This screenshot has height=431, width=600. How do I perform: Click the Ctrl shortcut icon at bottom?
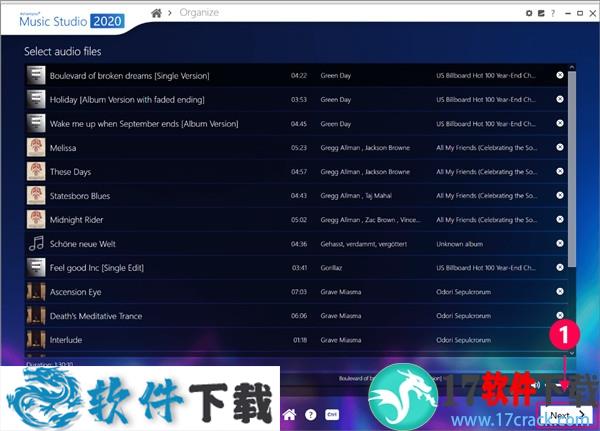[x=332, y=414]
